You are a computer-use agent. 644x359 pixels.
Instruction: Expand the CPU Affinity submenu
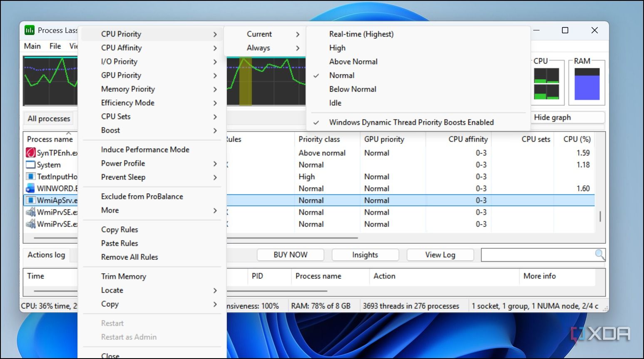pos(152,48)
